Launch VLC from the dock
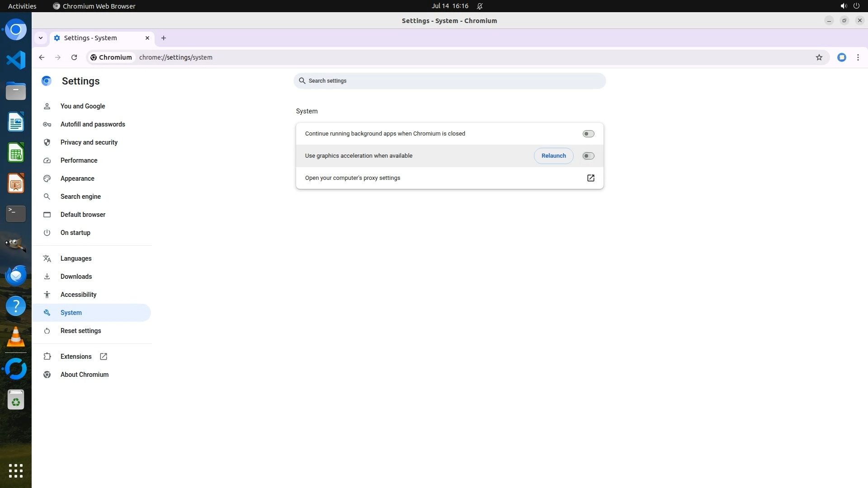Image resolution: width=868 pixels, height=488 pixels. tap(16, 338)
